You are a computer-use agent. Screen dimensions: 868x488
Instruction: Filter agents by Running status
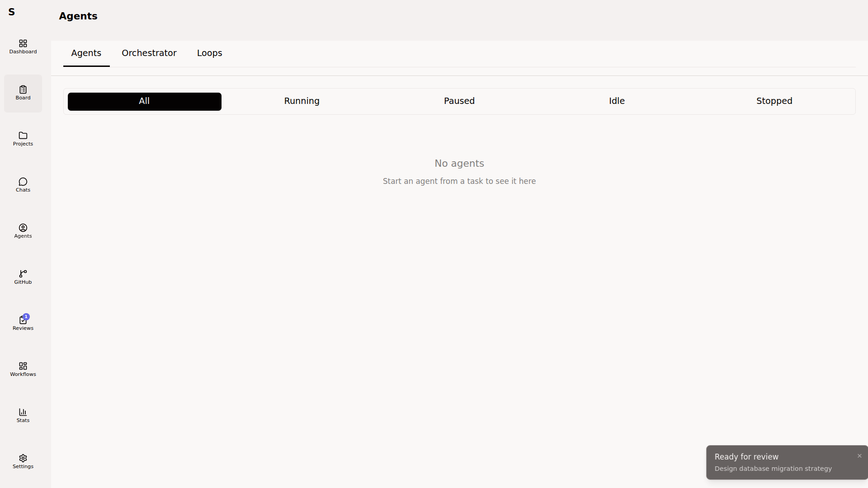(302, 101)
